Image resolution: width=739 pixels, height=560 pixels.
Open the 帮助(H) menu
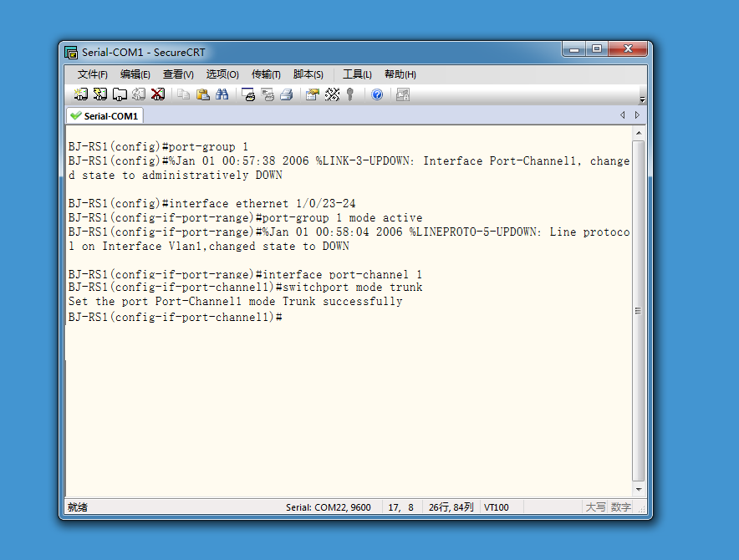(400, 74)
